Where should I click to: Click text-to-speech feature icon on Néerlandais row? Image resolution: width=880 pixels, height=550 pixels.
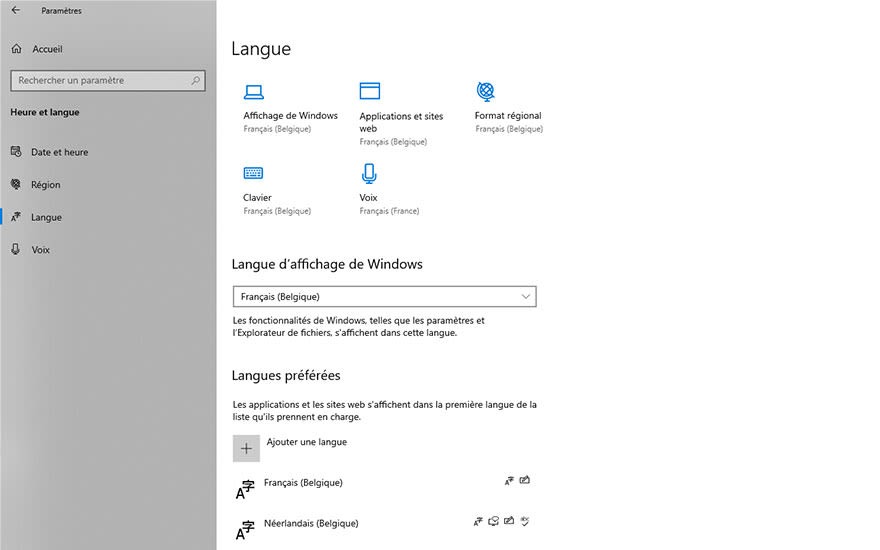point(493,521)
